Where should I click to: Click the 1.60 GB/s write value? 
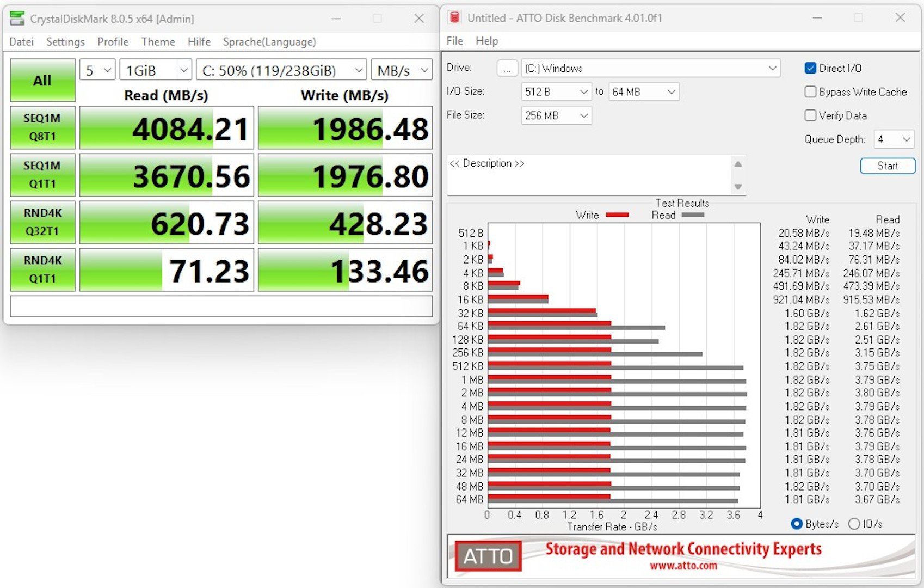pyautogui.click(x=807, y=313)
